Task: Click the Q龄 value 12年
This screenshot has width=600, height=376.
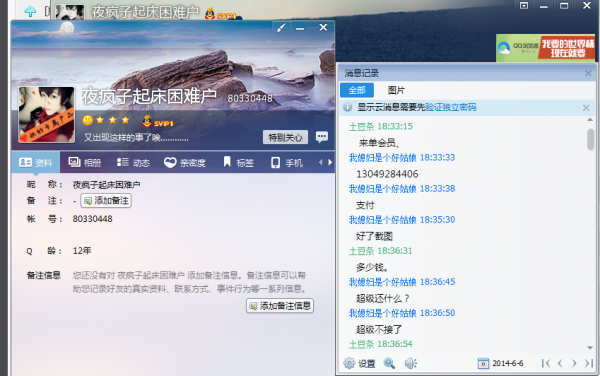Action: tap(82, 251)
